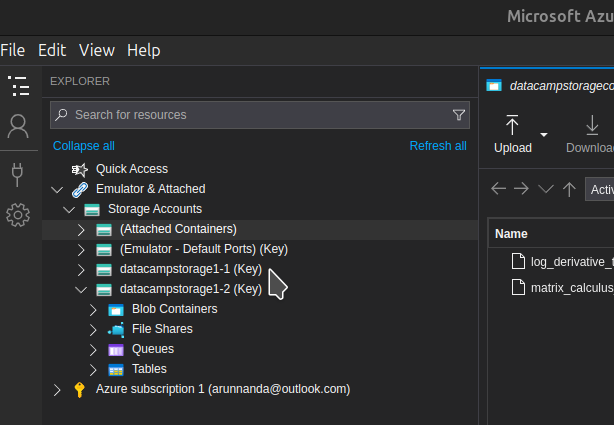Click the File Shares icon
This screenshot has width=614, height=425.
[116, 329]
